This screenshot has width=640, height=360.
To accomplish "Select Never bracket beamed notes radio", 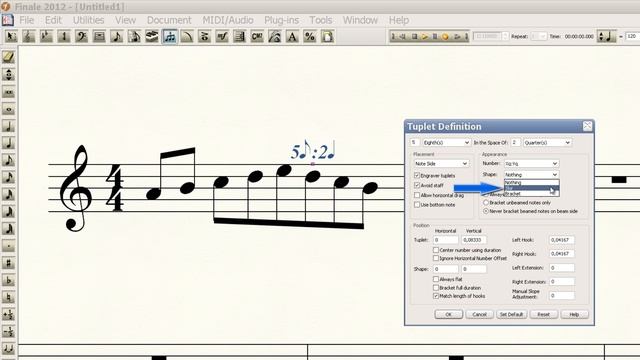I will coord(486,211).
